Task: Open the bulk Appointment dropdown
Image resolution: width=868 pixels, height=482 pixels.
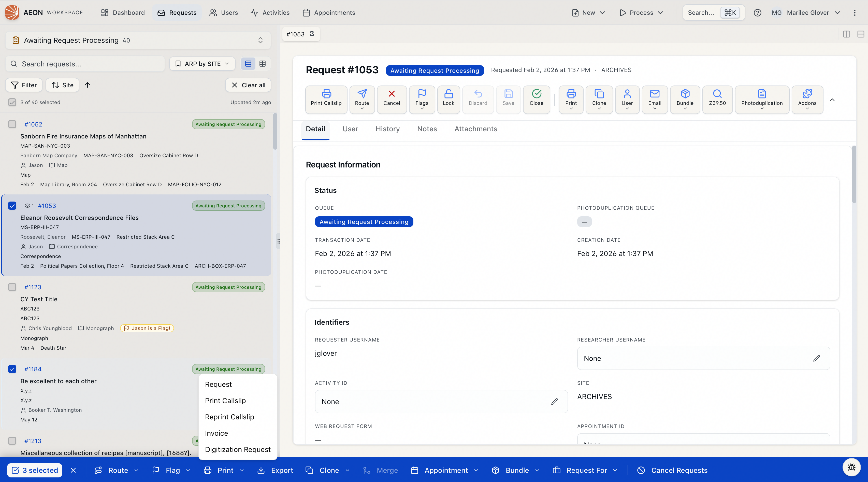Action: pyautogui.click(x=445, y=470)
